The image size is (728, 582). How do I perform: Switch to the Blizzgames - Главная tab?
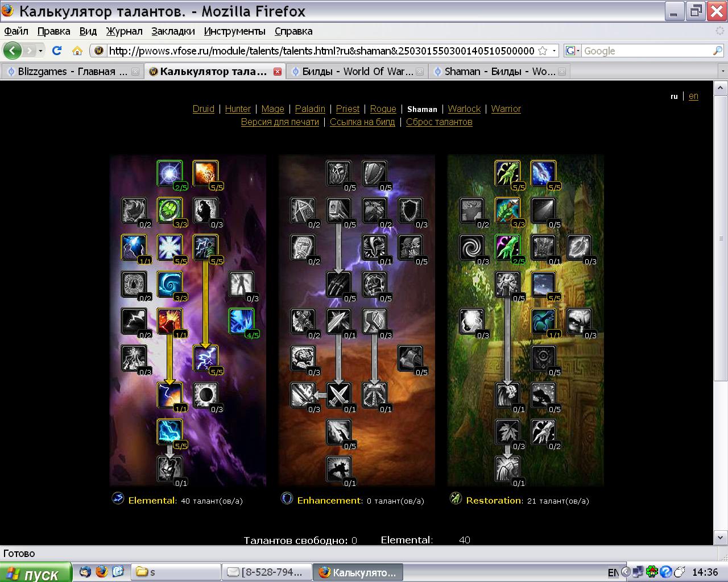click(x=72, y=72)
